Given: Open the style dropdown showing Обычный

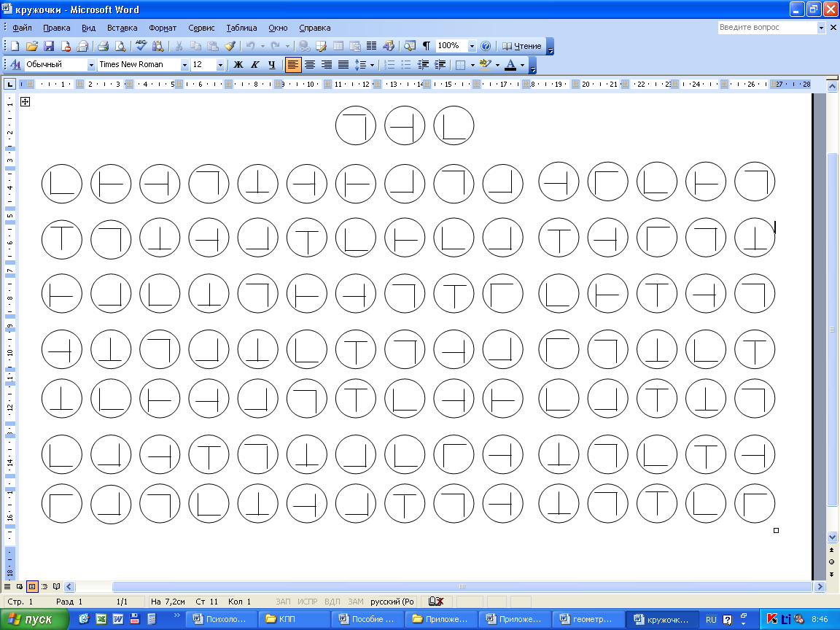Looking at the screenshot, I should (x=91, y=65).
